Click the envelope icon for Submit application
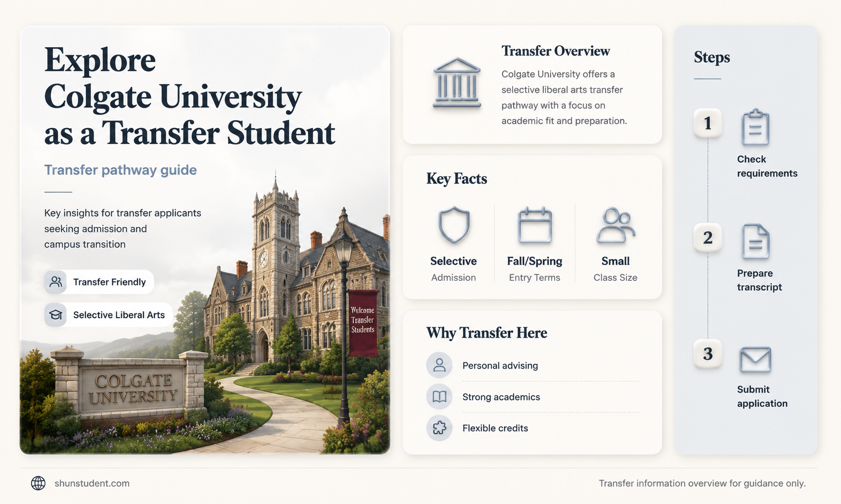The height and width of the screenshot is (504, 841). [755, 360]
